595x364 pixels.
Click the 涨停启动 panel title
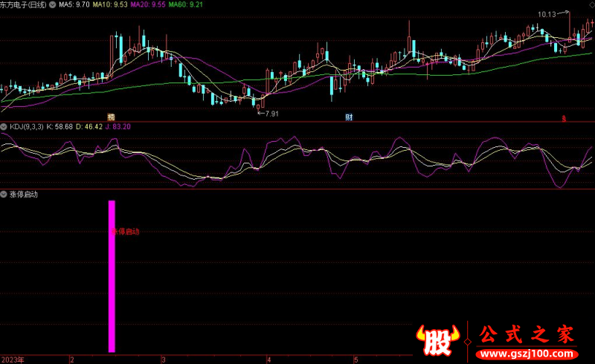[x=24, y=195]
